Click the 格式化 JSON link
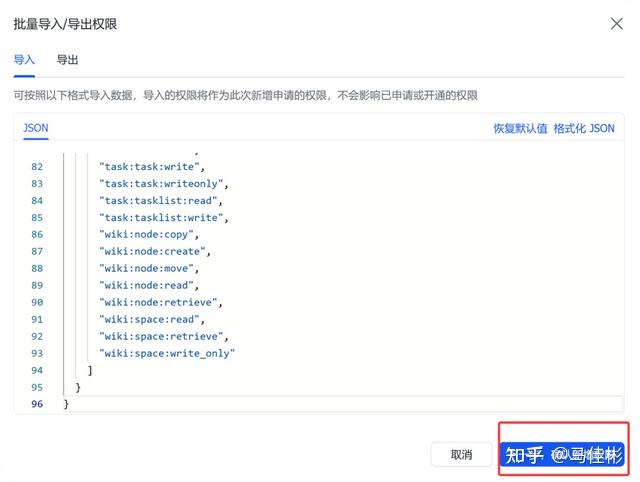Image resolution: width=640 pixels, height=482 pixels. [584, 129]
